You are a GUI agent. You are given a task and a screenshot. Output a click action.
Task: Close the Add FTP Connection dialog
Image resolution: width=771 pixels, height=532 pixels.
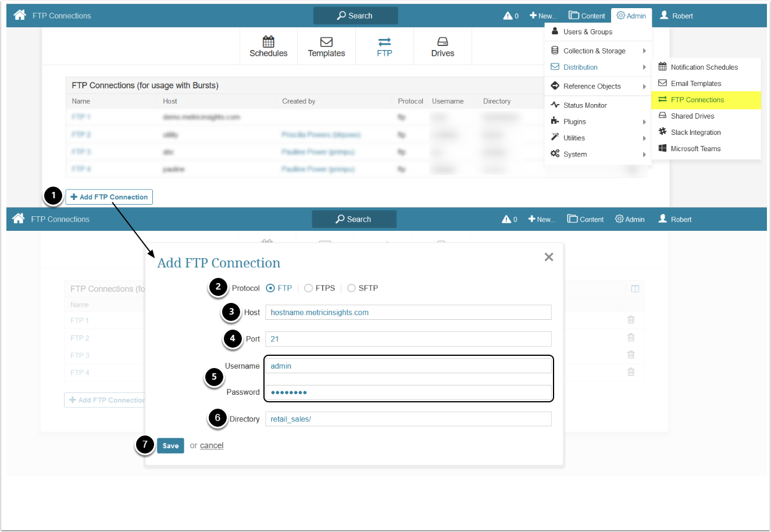548,257
